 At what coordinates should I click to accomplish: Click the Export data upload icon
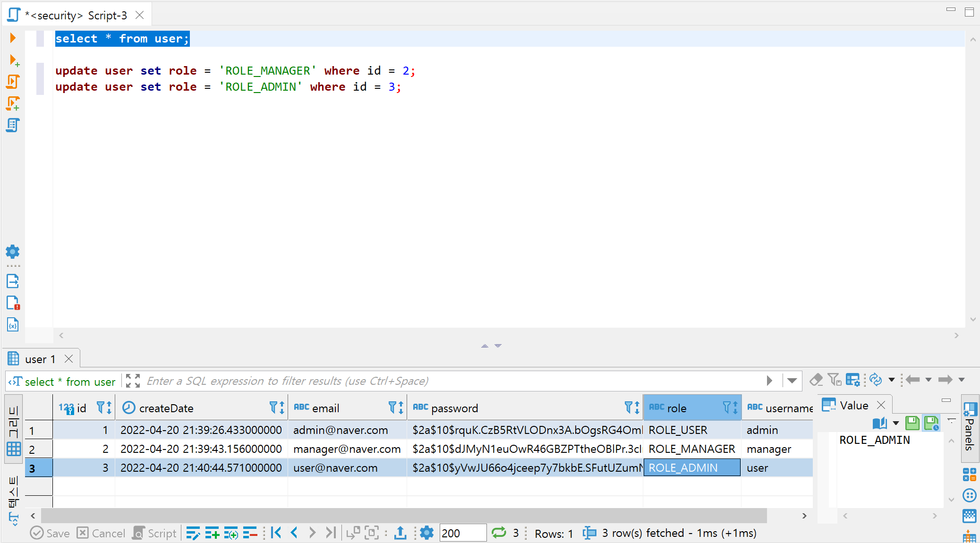pyautogui.click(x=400, y=533)
